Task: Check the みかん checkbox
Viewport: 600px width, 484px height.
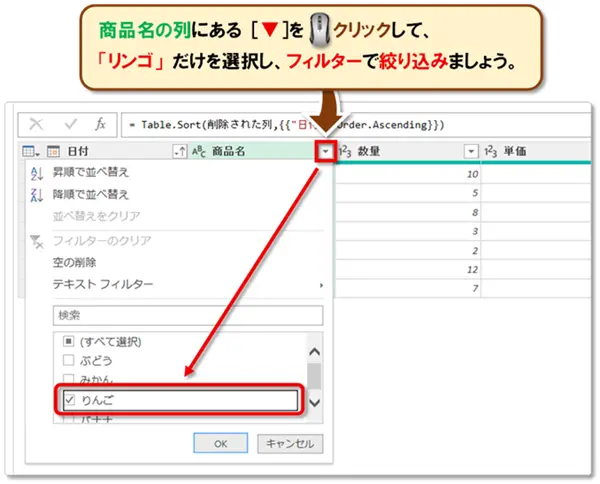Action: 68,379
